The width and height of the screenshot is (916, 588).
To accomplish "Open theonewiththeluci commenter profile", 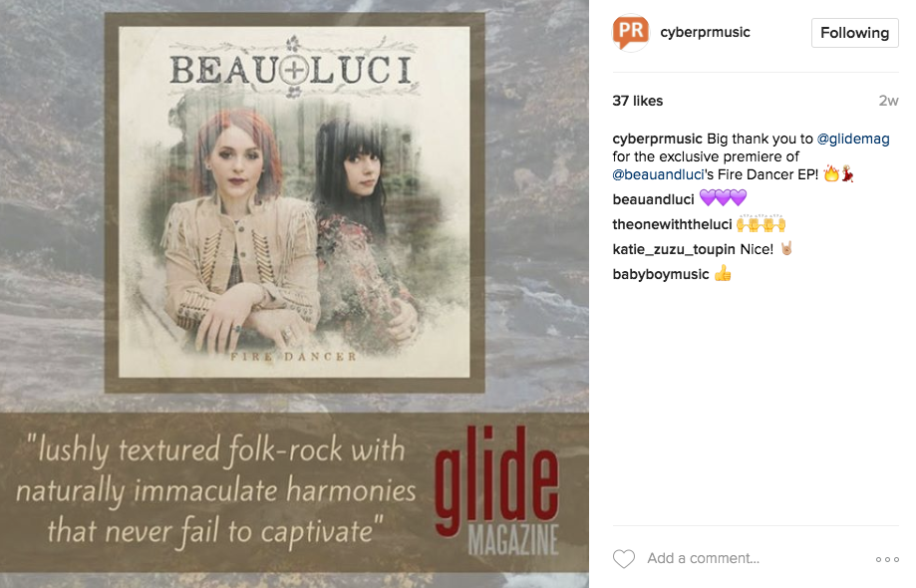I will click(672, 225).
